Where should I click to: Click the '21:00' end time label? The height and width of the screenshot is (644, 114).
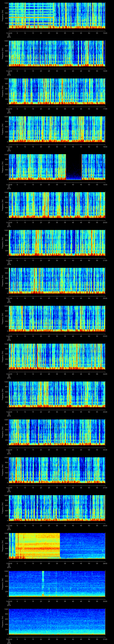105,260
